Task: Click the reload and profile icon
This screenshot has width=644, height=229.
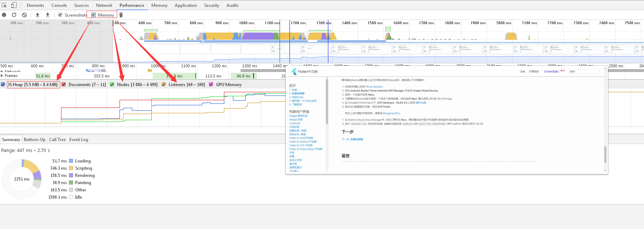Action: coord(14,15)
